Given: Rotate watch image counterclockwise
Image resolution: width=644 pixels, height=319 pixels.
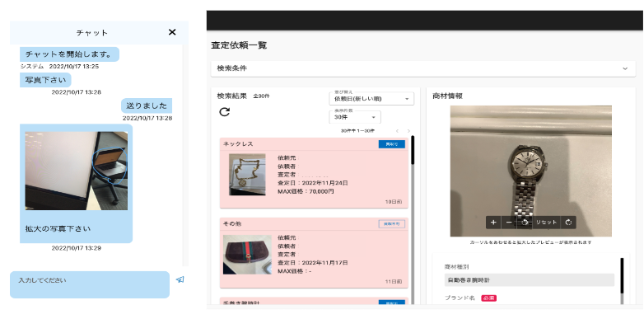Looking at the screenshot, I should point(525,223).
